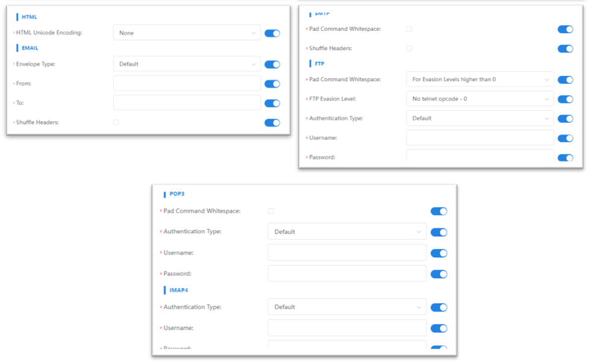Toggle the switch beside POP3 Username
This screenshot has height=364, width=590.
tap(439, 253)
